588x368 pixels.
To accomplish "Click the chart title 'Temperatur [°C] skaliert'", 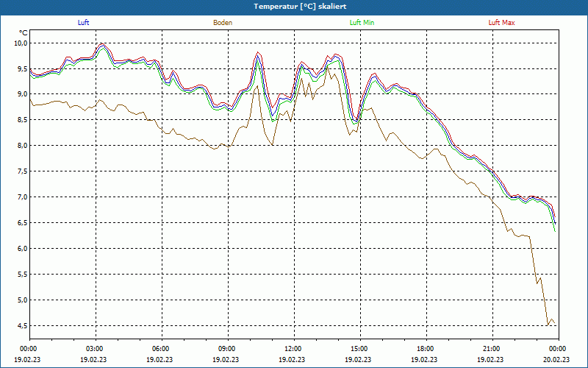I will [x=300, y=7].
